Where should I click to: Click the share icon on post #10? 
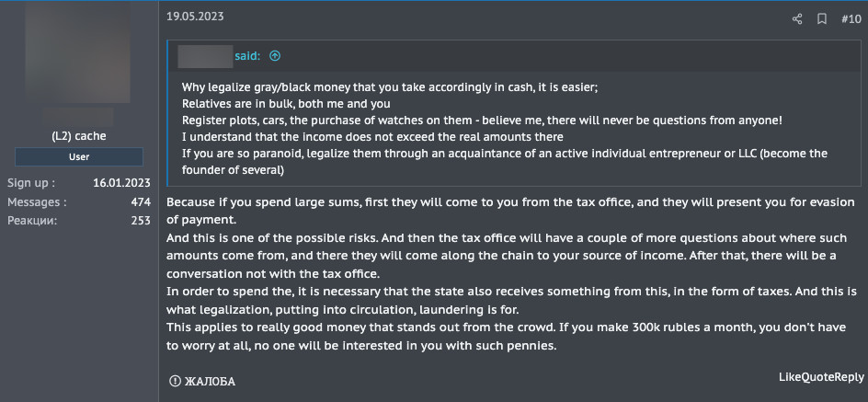pos(797,19)
